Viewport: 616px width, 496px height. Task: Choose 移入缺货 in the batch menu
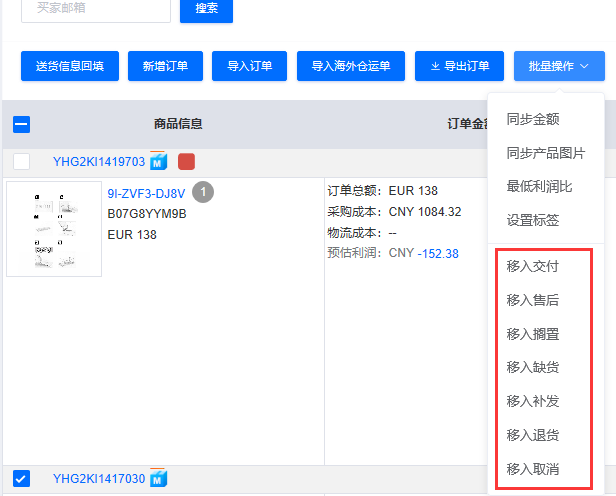click(x=533, y=367)
